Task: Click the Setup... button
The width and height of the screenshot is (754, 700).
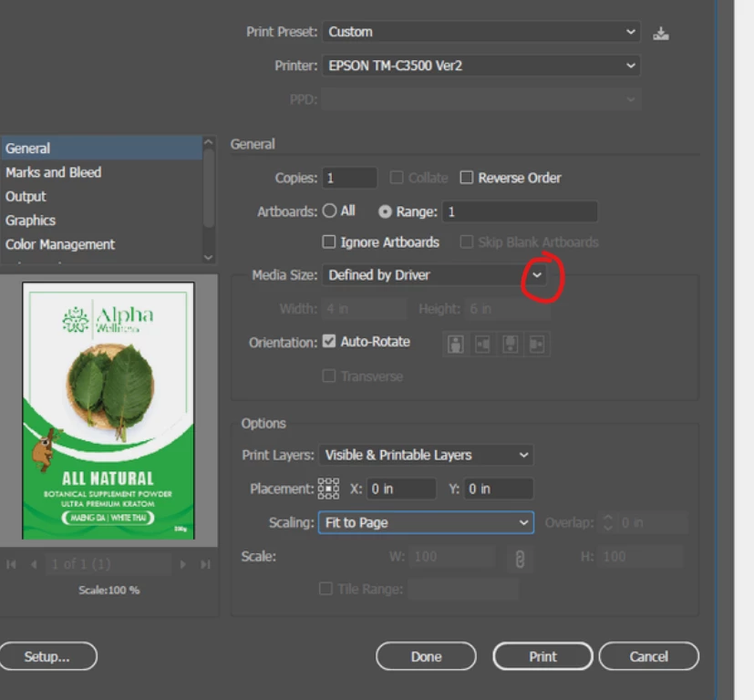Action: point(47,656)
